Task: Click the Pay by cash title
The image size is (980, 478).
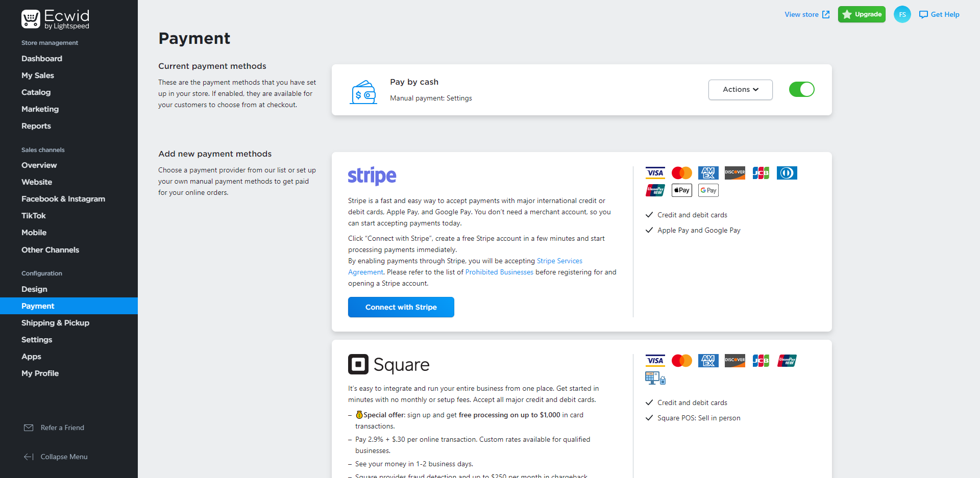Action: pos(414,82)
